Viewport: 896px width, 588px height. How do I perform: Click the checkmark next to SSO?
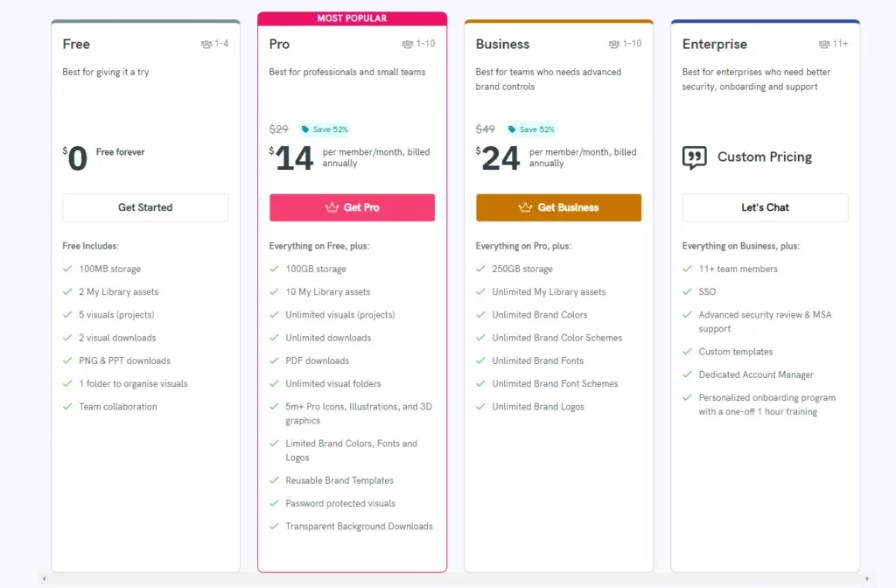(x=688, y=291)
